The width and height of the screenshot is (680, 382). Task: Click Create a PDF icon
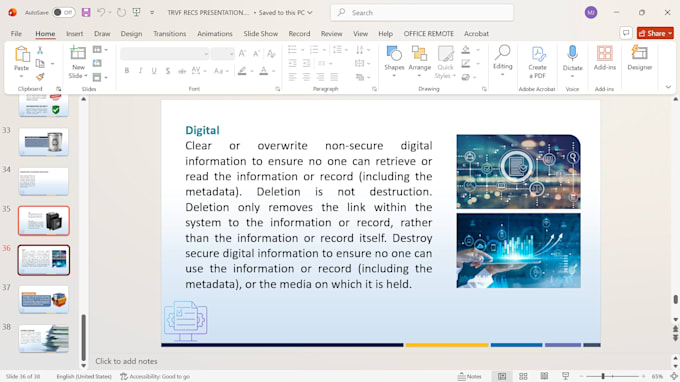[x=537, y=62]
